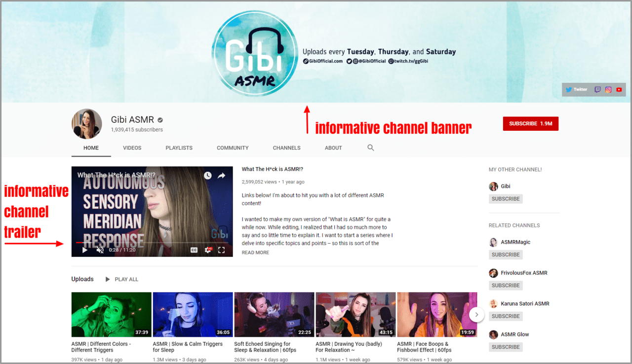Image resolution: width=632 pixels, height=364 pixels.
Task: Click Gibi ASMR channel avatar
Action: (x=87, y=124)
